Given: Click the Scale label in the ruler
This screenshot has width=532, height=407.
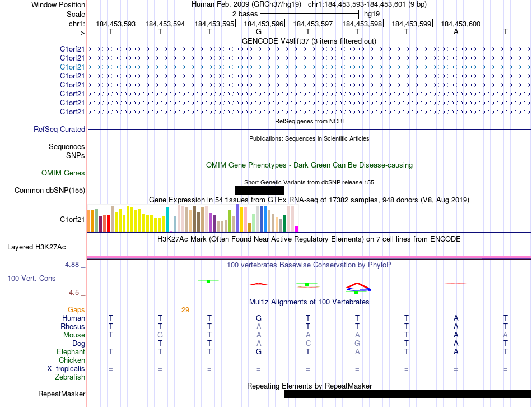Looking at the screenshot, I should coord(76,14).
